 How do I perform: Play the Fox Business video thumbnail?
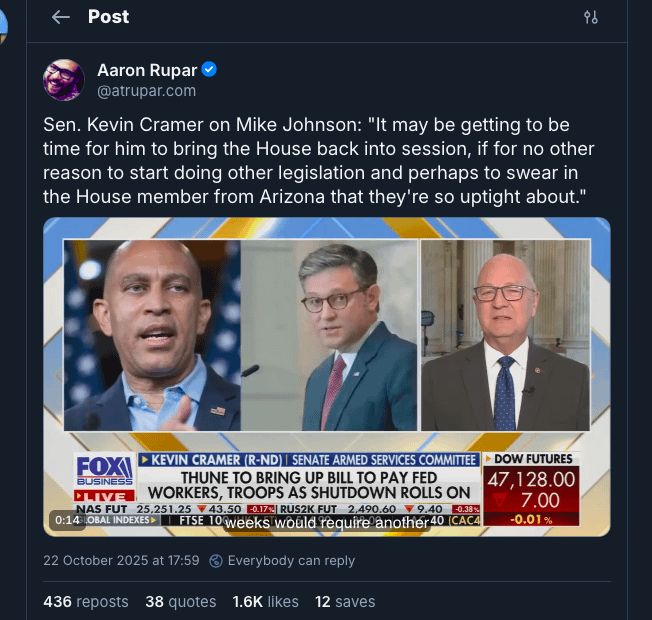326,376
